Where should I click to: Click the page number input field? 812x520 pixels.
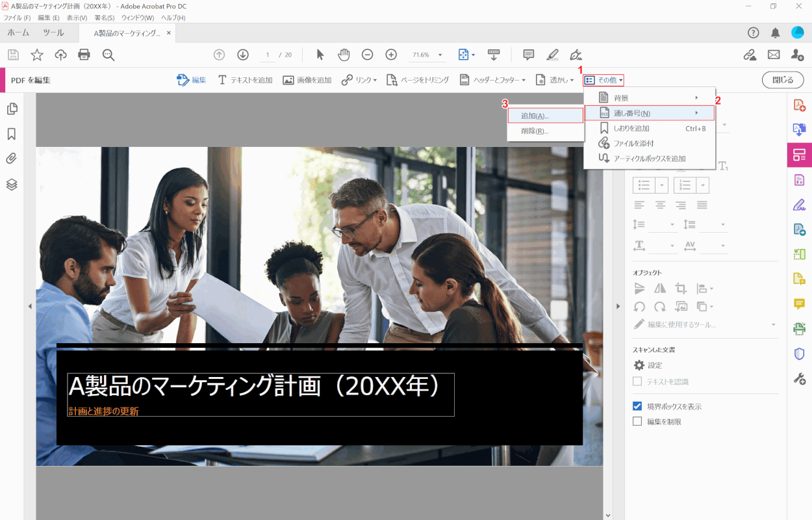click(267, 55)
